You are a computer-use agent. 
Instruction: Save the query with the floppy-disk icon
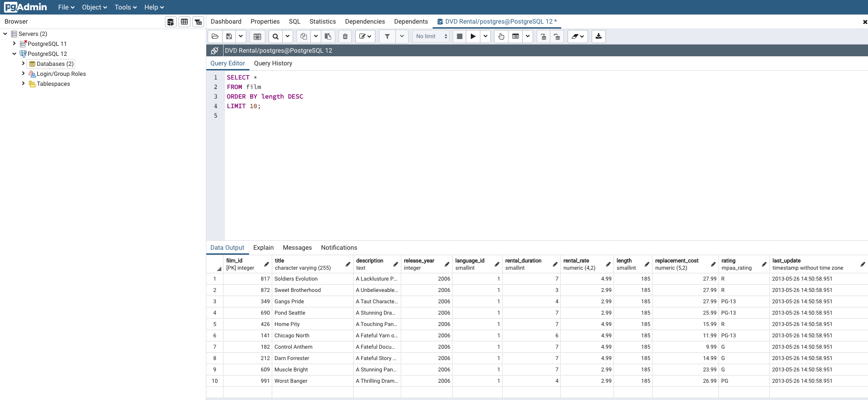[229, 36]
